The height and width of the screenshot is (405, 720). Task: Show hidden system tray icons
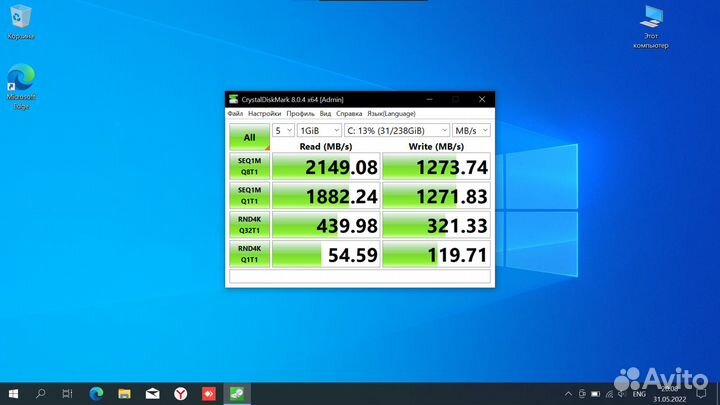click(568, 394)
